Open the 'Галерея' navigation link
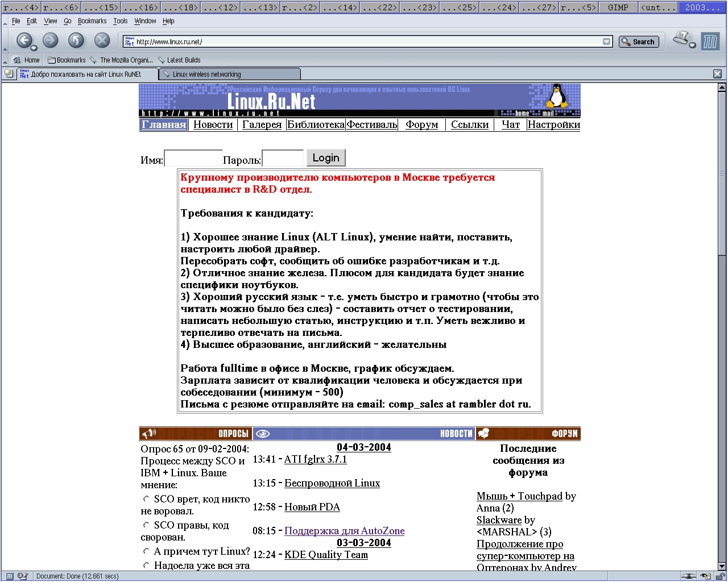The width and height of the screenshot is (728, 582). 262,124
